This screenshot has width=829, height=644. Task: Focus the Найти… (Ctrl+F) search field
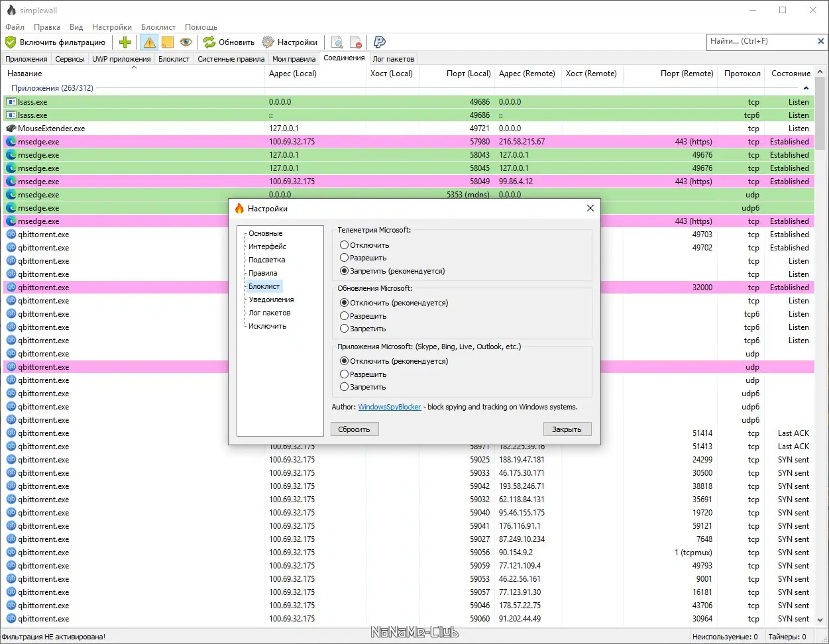click(x=760, y=41)
